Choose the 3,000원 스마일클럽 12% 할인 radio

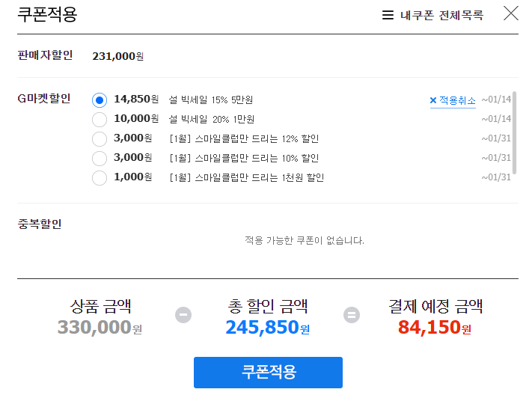[x=100, y=138]
